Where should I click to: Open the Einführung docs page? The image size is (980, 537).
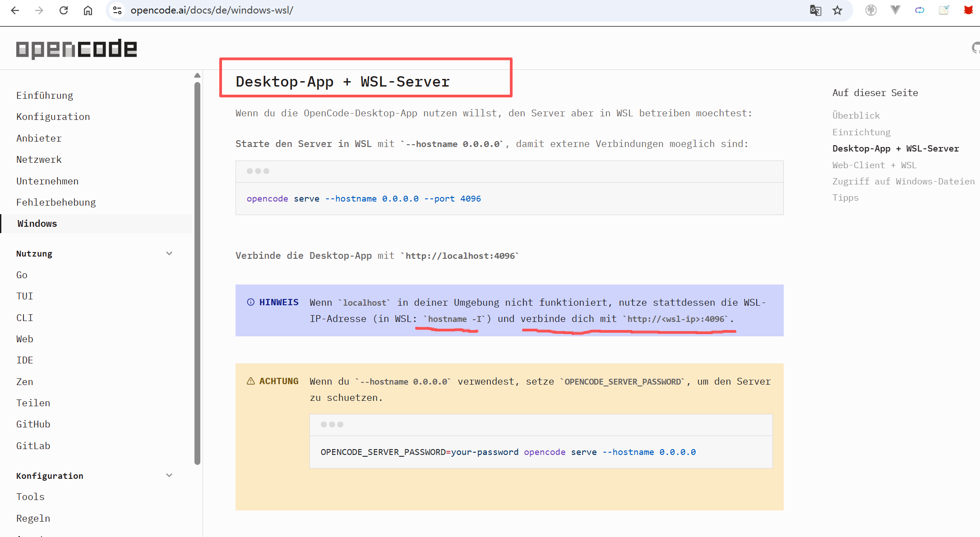click(45, 95)
